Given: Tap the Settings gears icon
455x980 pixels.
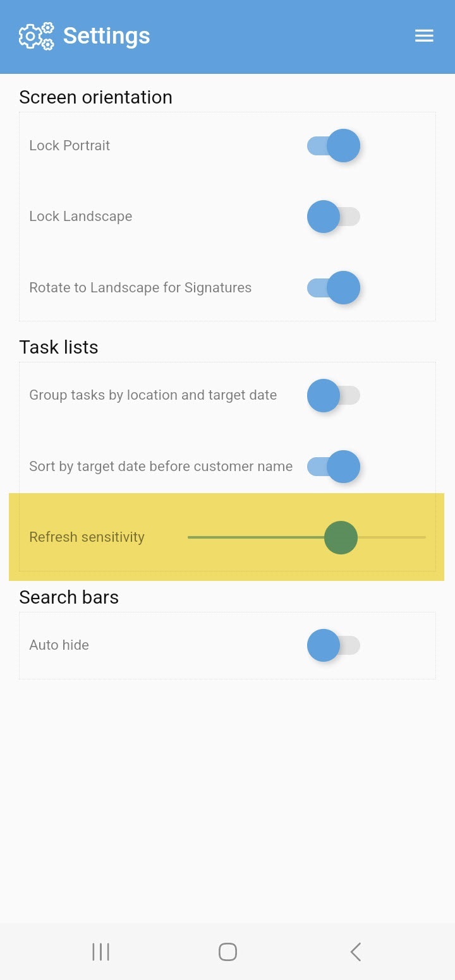Looking at the screenshot, I should [x=36, y=36].
